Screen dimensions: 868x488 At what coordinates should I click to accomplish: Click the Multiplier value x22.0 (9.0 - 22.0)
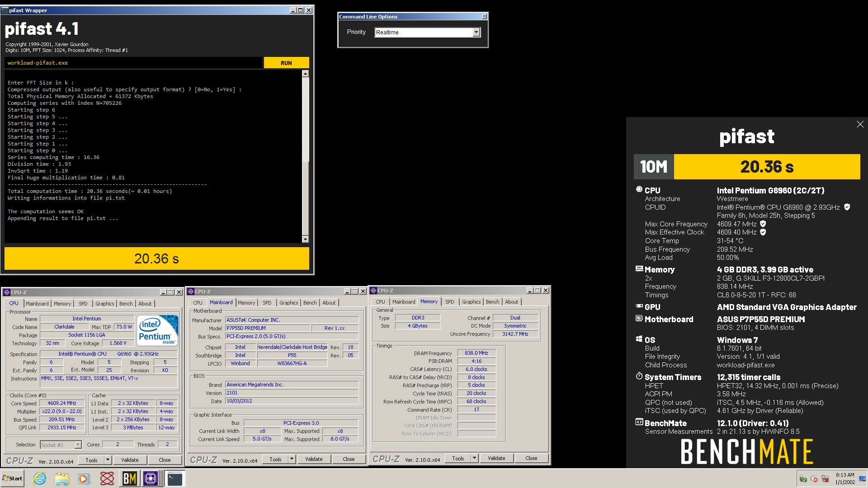(62, 411)
